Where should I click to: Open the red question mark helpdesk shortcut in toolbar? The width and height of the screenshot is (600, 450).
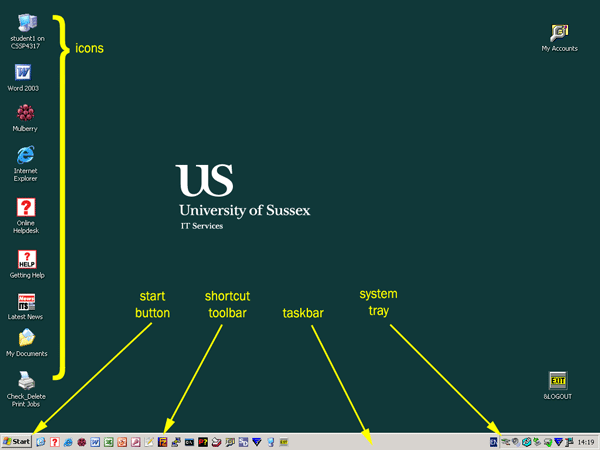click(55, 442)
